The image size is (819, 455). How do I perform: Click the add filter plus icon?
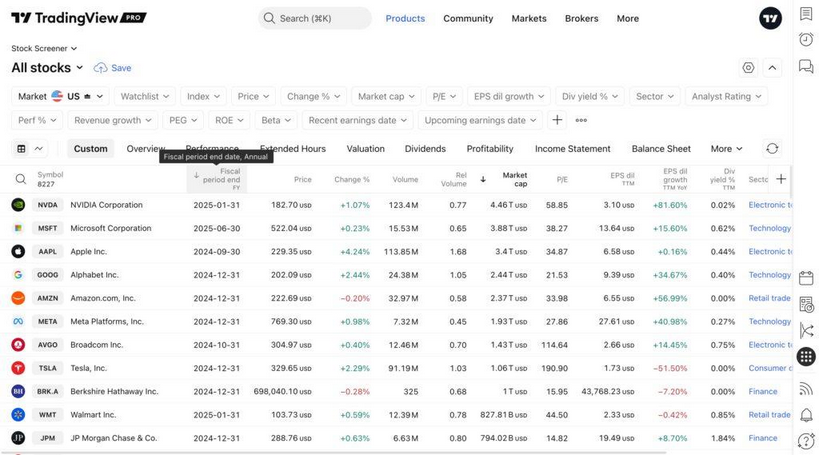[557, 120]
